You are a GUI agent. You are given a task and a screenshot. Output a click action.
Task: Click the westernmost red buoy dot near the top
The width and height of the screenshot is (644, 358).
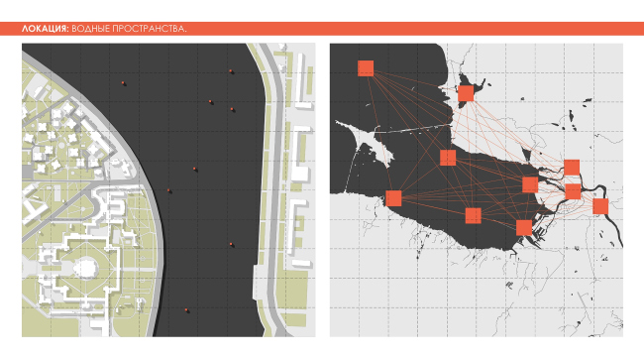click(123, 83)
